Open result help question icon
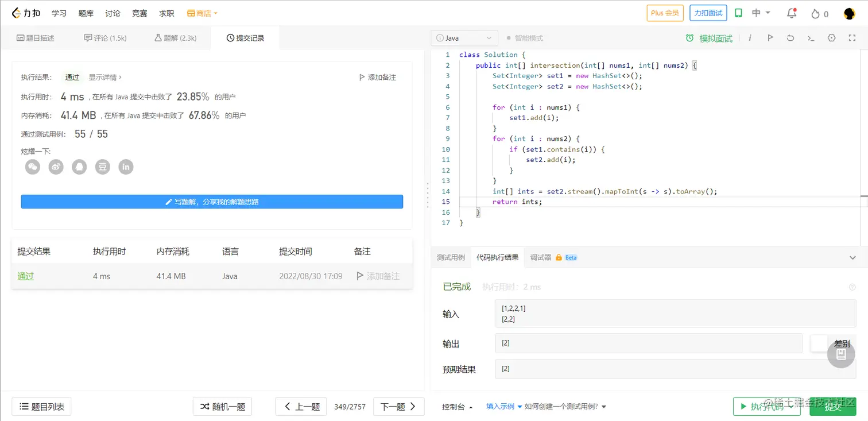Viewport: 868px width, 421px height. pyautogui.click(x=852, y=287)
